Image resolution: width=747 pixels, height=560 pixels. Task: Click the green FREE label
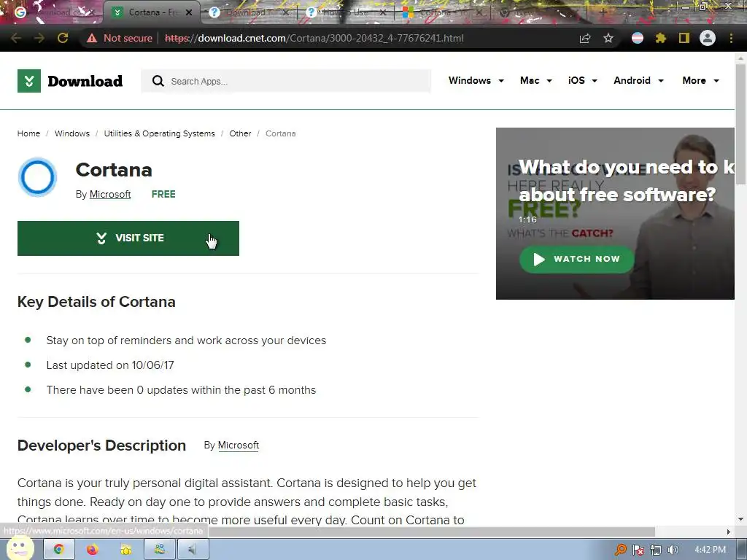pyautogui.click(x=163, y=194)
